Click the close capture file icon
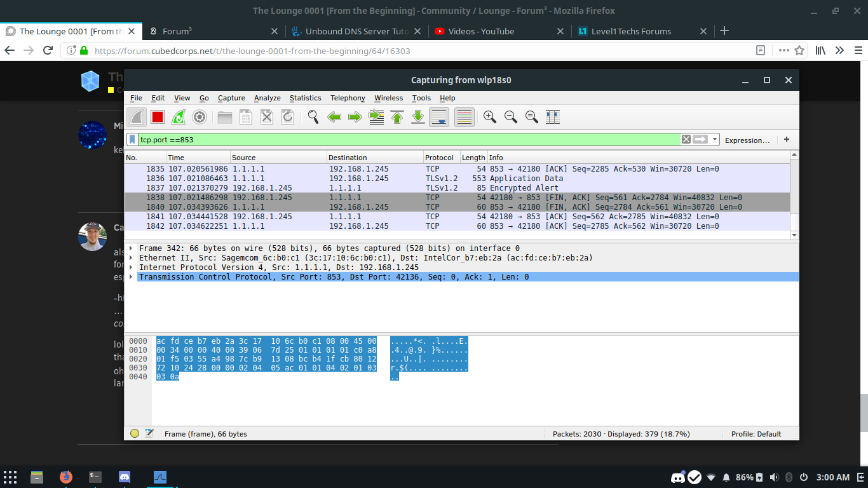Viewport: 868px width, 488px height. click(x=267, y=117)
